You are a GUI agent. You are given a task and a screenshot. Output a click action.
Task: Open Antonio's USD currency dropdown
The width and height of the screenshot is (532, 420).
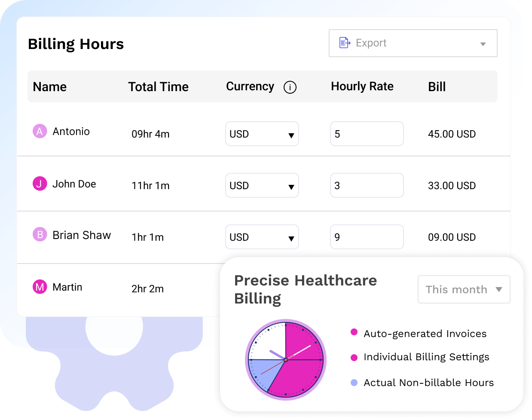click(262, 134)
